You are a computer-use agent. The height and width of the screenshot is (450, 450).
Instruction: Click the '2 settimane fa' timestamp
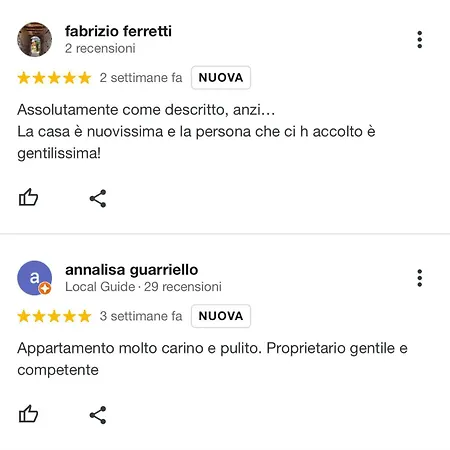(141, 78)
